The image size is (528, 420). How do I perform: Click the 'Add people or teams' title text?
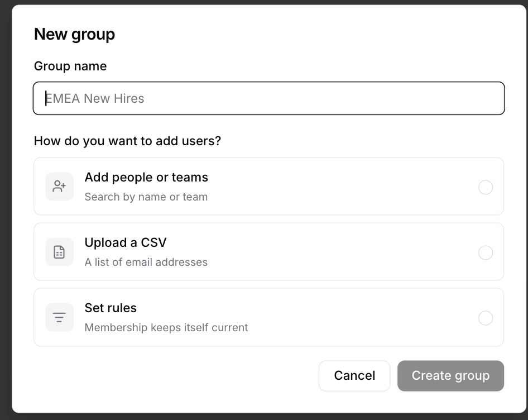146,177
